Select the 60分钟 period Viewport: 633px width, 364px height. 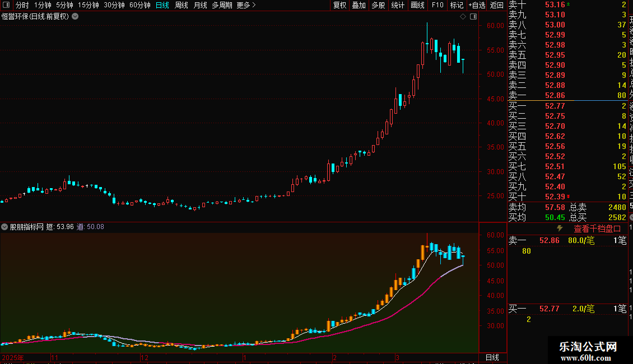(139, 5)
